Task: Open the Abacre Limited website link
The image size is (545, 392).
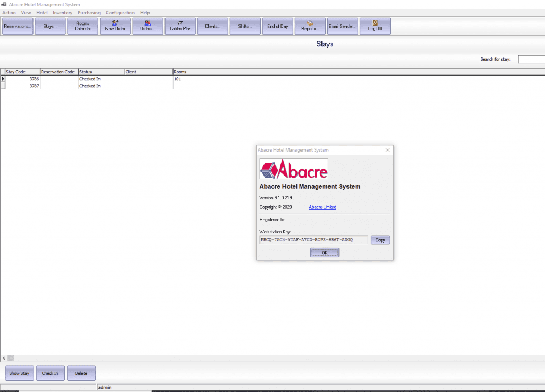Action: click(x=322, y=207)
